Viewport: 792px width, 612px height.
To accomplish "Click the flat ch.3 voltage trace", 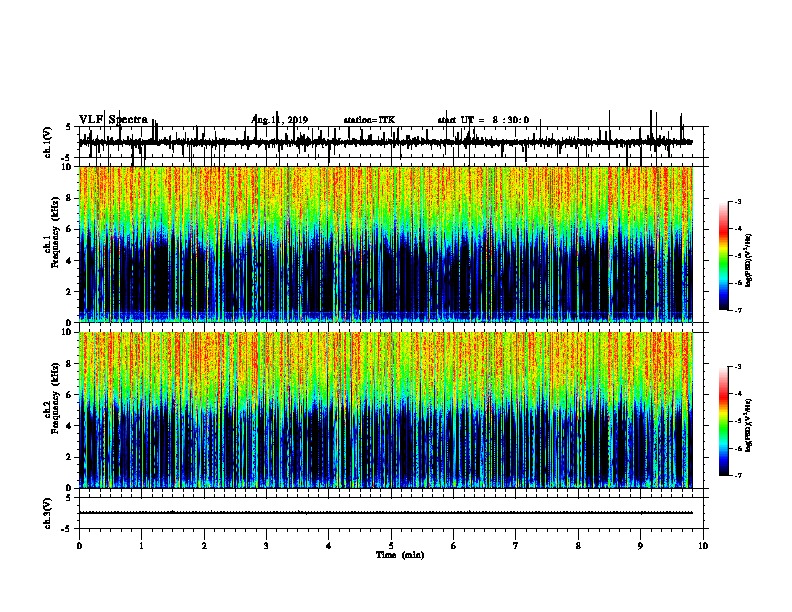I will point(386,513).
